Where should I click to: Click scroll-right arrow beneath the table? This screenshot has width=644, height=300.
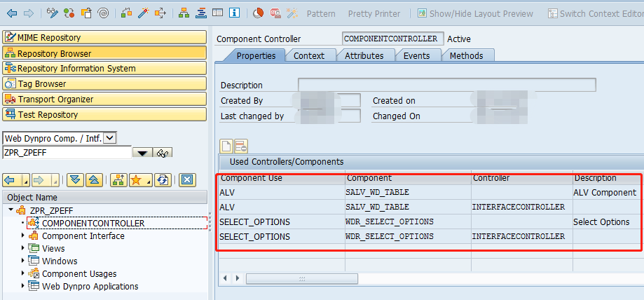point(238,278)
